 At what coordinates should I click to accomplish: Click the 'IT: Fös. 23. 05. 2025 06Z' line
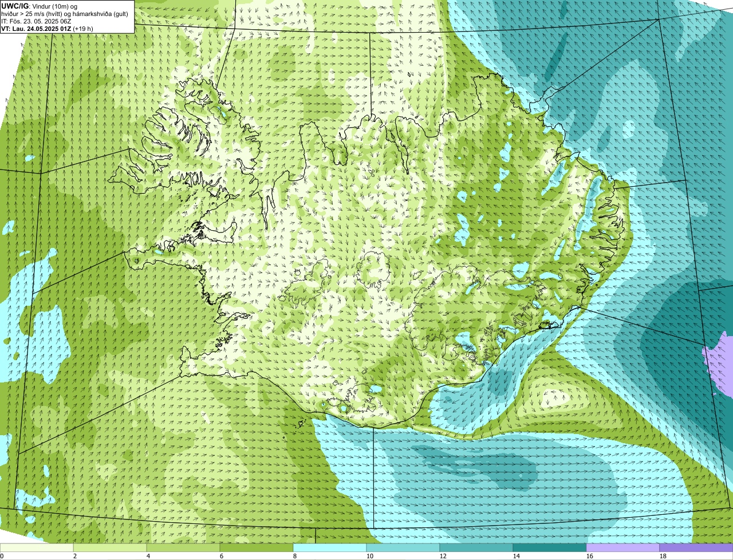[37, 21]
